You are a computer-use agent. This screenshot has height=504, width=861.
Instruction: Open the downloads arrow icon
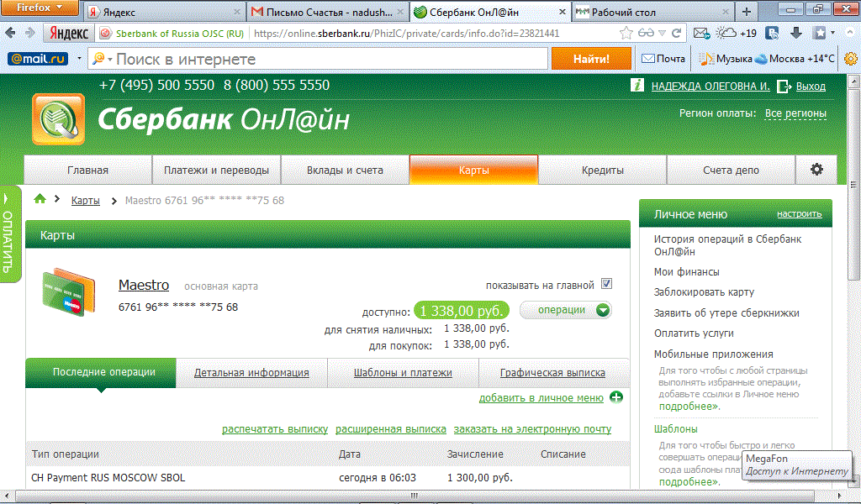pyautogui.click(x=795, y=33)
